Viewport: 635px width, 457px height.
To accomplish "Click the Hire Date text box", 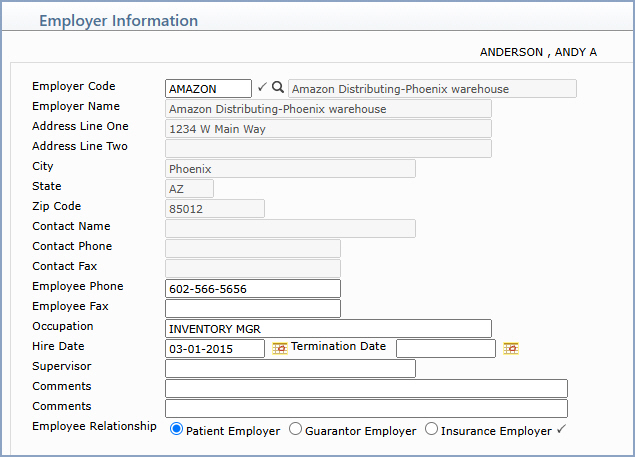I will 215,348.
